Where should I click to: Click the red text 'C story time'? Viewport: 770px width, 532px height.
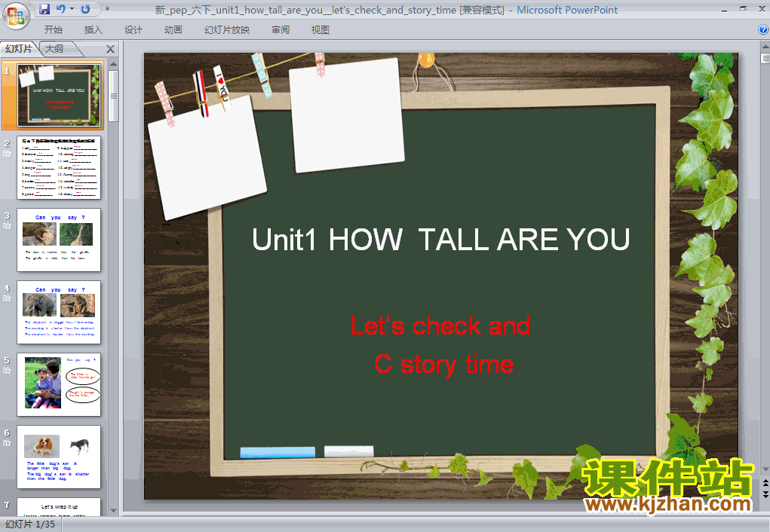pyautogui.click(x=444, y=365)
